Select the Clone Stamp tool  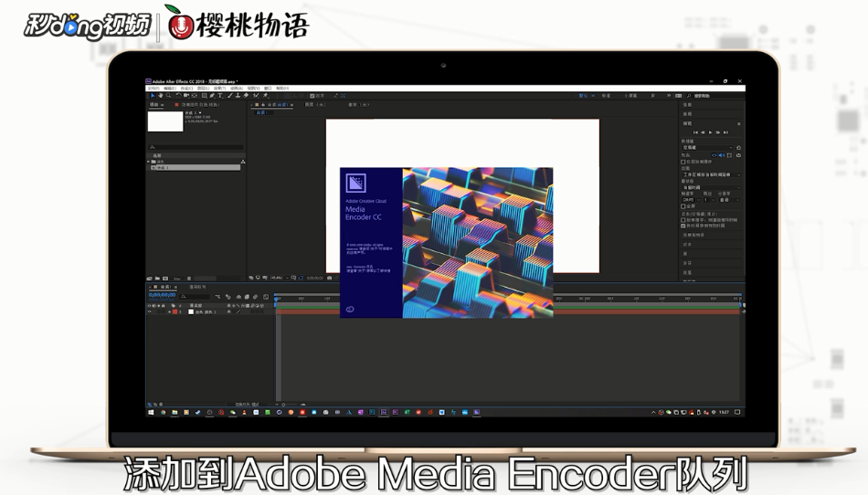pyautogui.click(x=238, y=96)
